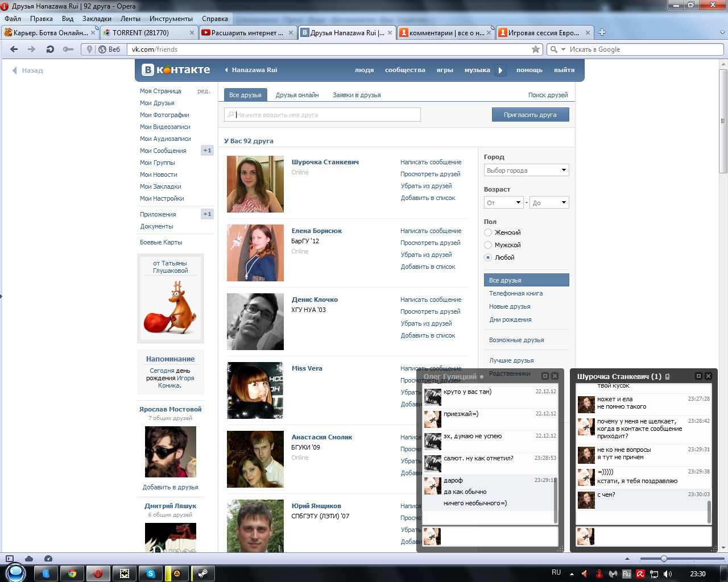Close the TORRENT (281770) tab

point(192,33)
